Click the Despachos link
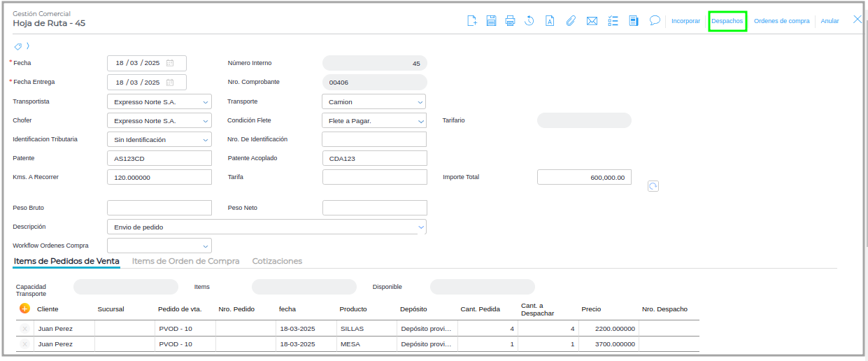This screenshot has height=361, width=868. tap(727, 21)
